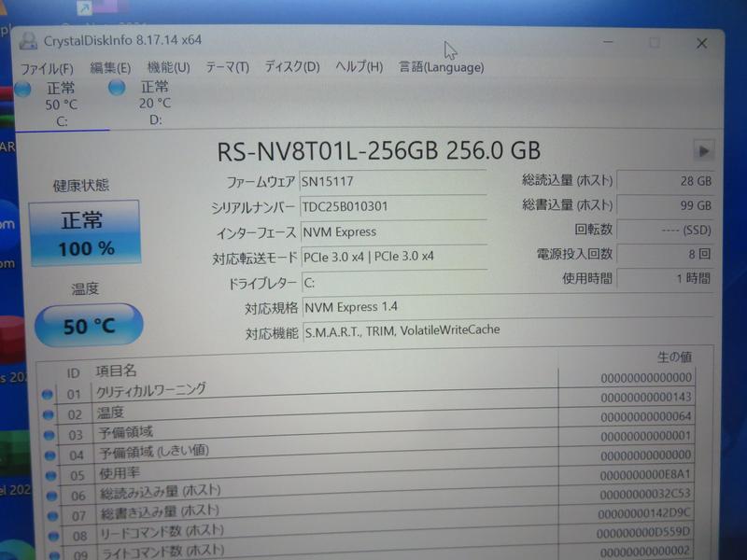Click the rotation rate value ---- (SSD)

[666, 231]
